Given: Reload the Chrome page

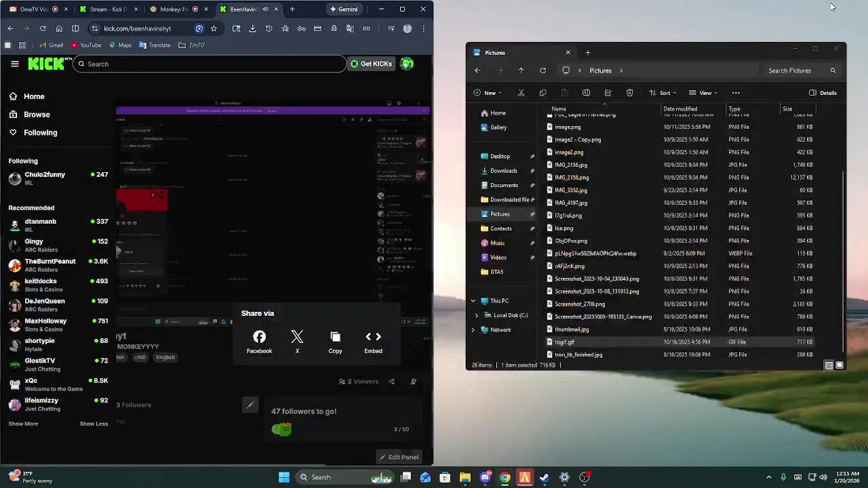Looking at the screenshot, I should tap(43, 28).
